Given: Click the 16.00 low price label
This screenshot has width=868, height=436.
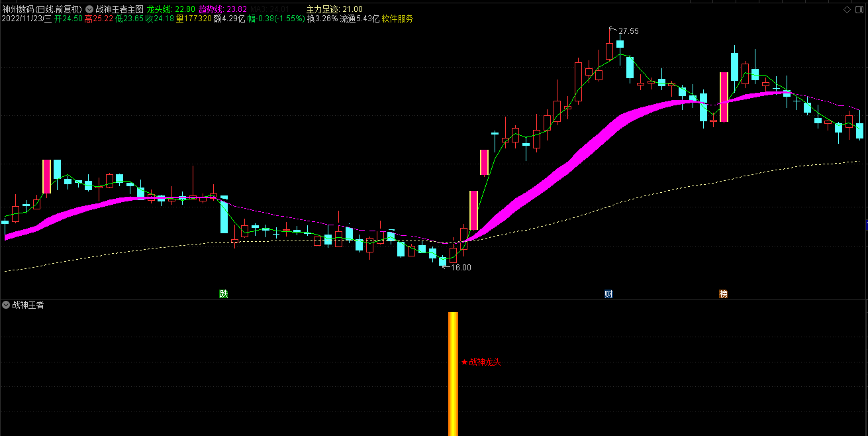Looking at the screenshot, I should click(461, 268).
